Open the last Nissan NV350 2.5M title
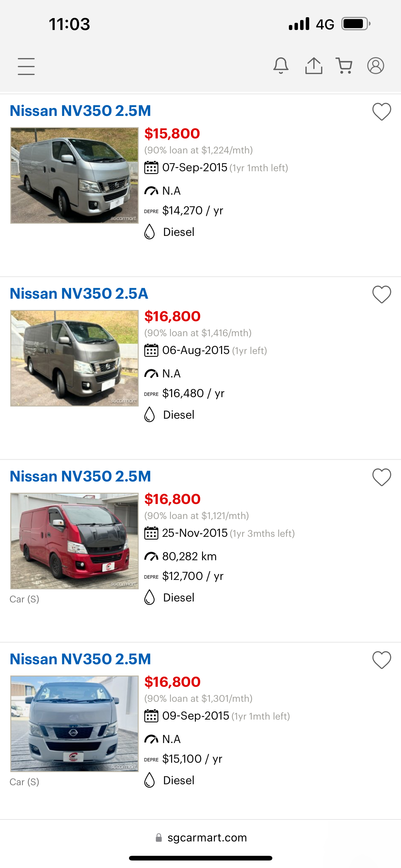The image size is (401, 868). [x=80, y=659]
